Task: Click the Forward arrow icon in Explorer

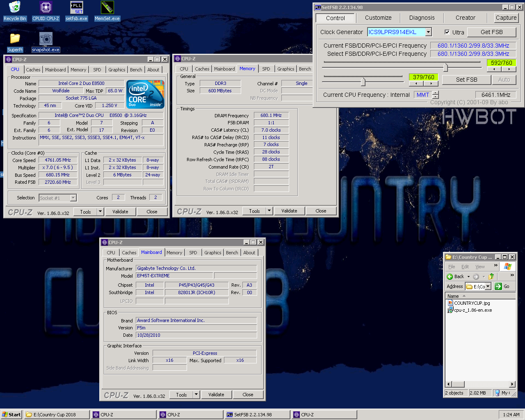Action: [476, 276]
